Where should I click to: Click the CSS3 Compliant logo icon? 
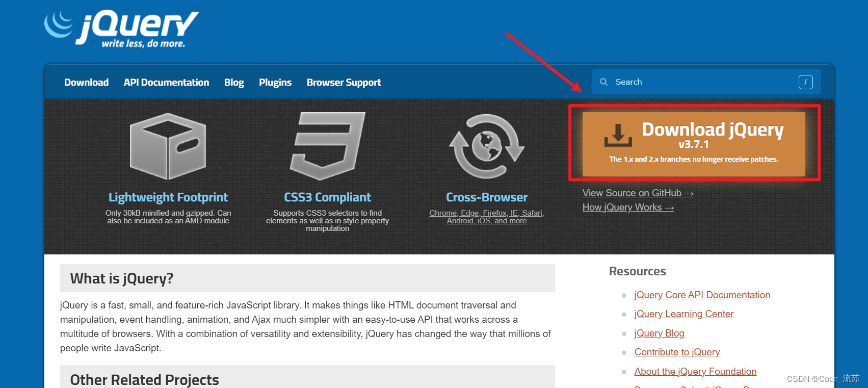(x=328, y=146)
